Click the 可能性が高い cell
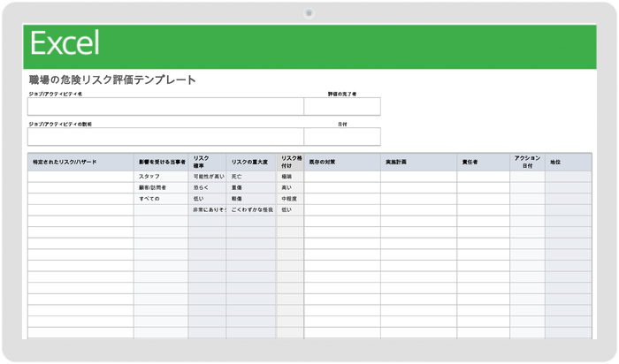 [207, 177]
